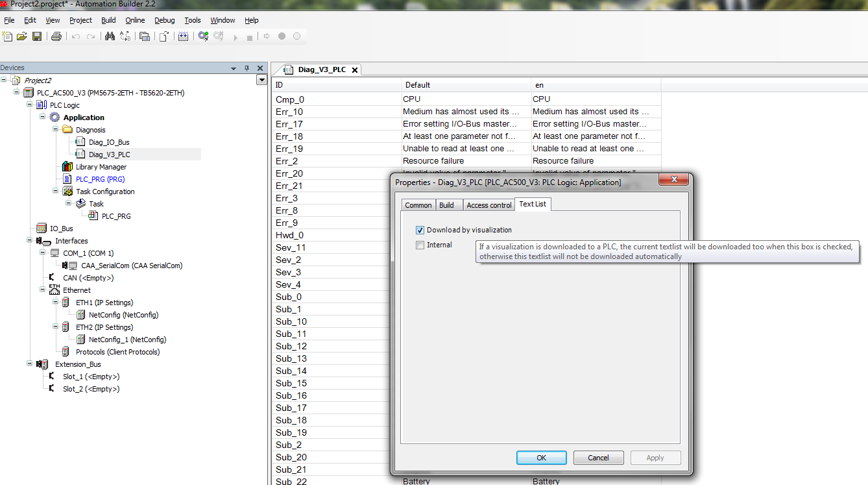Click the Apply button
Screen dimensions: 868x485
[x=655, y=457]
